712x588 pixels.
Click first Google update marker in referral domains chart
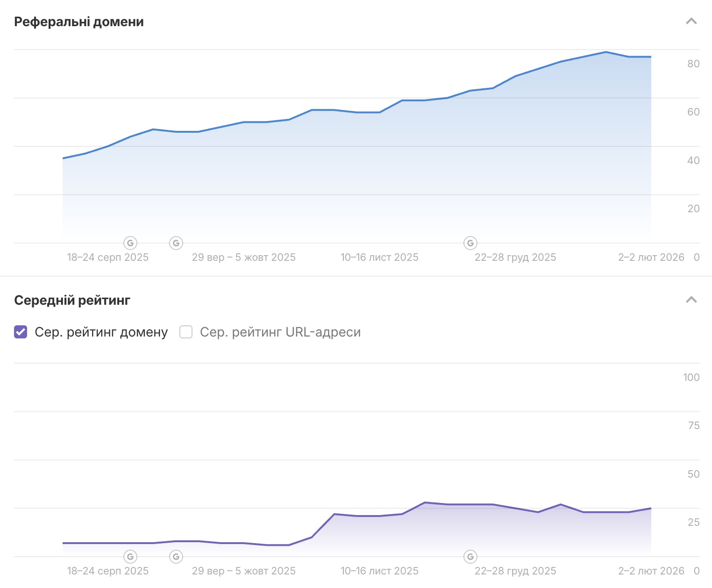pos(130,243)
